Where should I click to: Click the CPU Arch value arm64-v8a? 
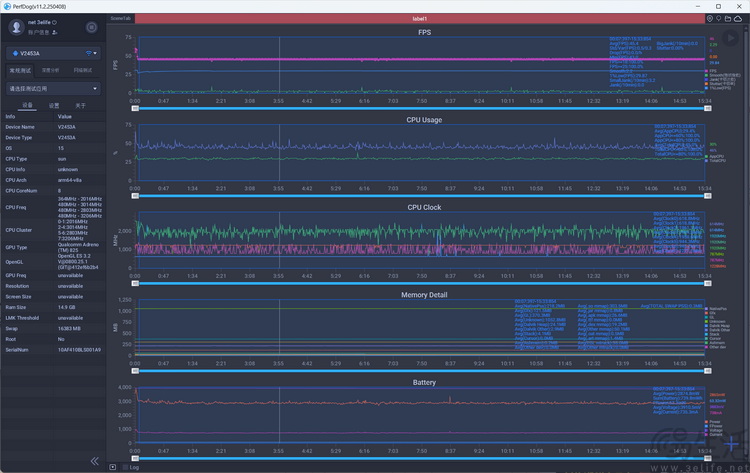70,180
